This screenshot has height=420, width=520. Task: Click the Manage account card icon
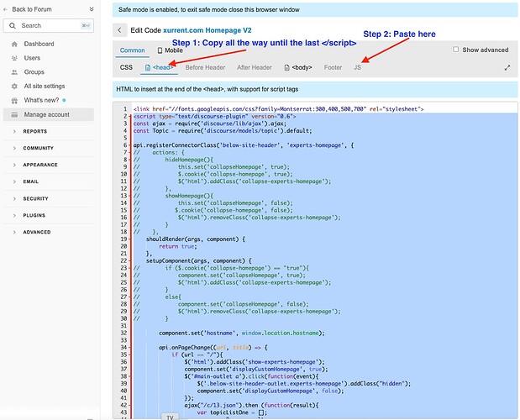coord(14,115)
